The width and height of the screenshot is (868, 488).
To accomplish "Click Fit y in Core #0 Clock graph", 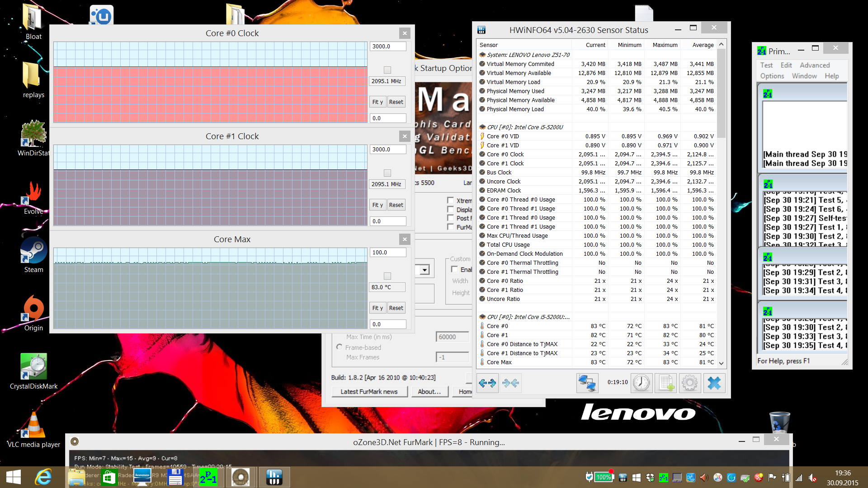I will [377, 102].
